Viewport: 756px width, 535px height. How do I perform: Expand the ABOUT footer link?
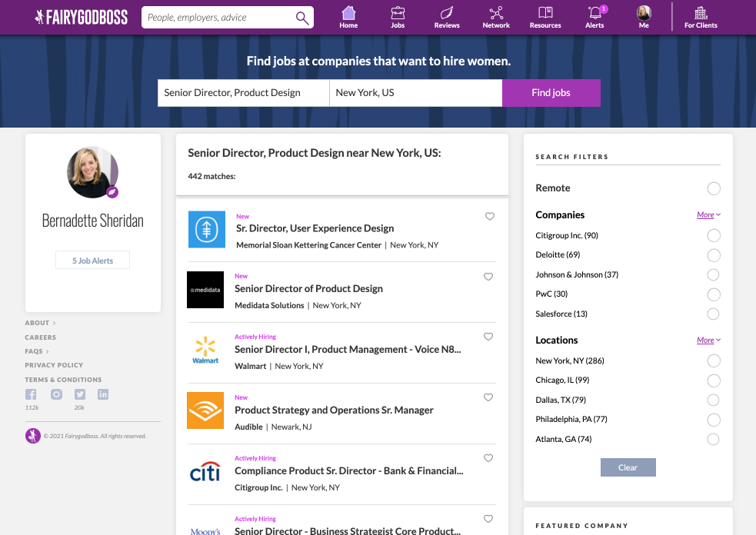tap(41, 323)
